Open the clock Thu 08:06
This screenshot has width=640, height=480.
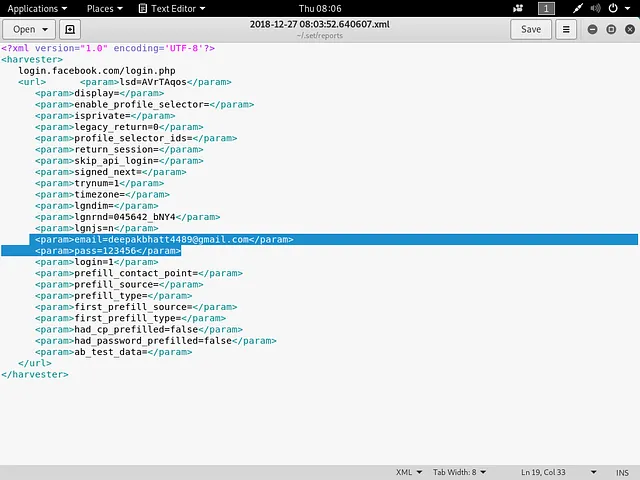coord(320,8)
